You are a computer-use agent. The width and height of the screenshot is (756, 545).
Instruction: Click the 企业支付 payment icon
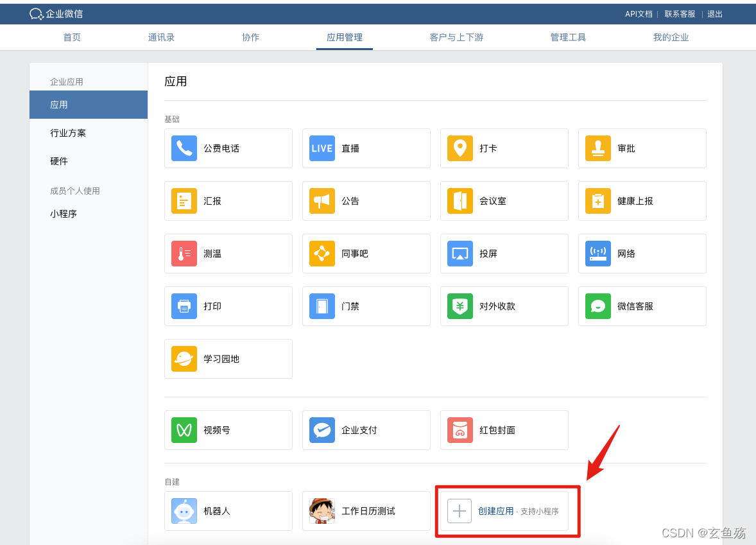click(x=322, y=429)
